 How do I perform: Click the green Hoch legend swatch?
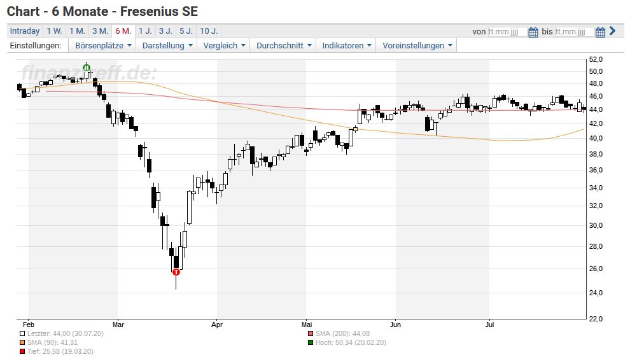[310, 342]
